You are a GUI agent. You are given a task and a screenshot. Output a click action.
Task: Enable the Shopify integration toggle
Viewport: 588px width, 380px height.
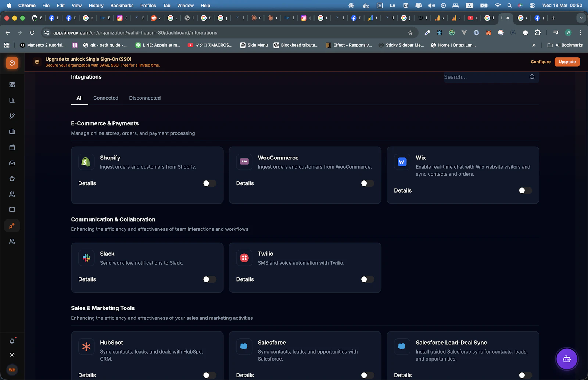click(x=209, y=183)
